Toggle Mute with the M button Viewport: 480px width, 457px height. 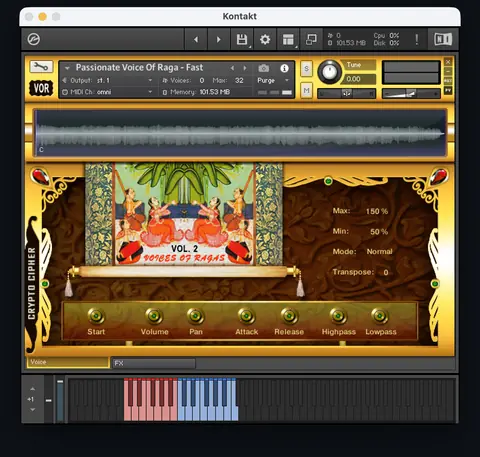pyautogui.click(x=306, y=90)
